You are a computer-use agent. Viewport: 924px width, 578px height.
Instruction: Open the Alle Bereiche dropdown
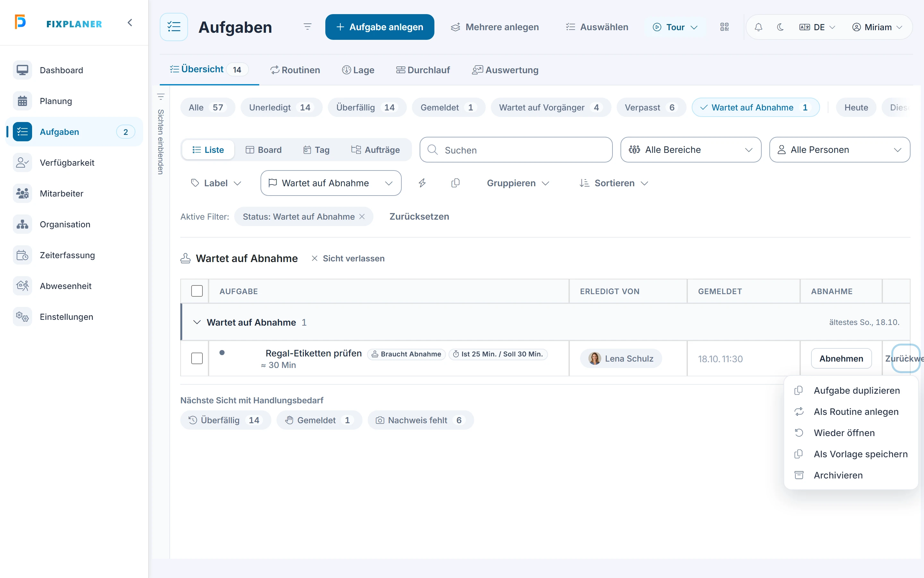click(691, 150)
